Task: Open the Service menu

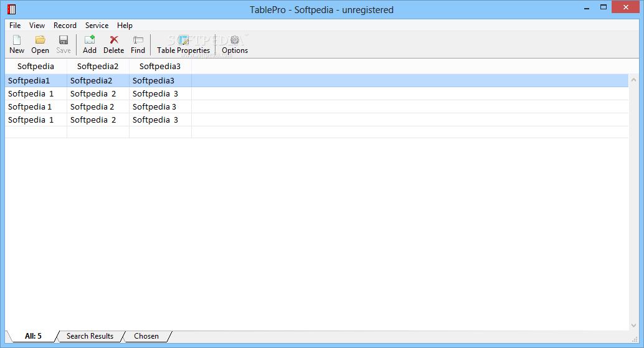Action: point(97,26)
